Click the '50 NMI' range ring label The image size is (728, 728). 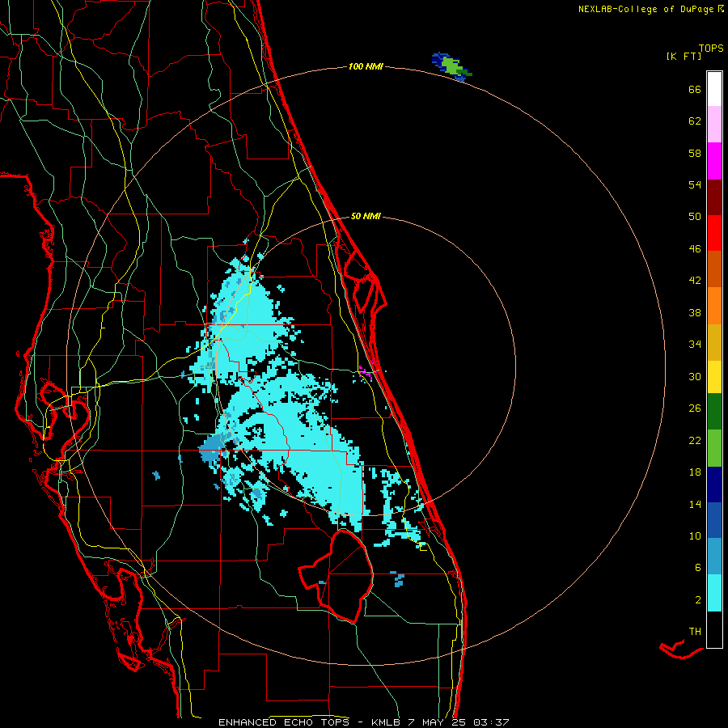[x=366, y=216]
